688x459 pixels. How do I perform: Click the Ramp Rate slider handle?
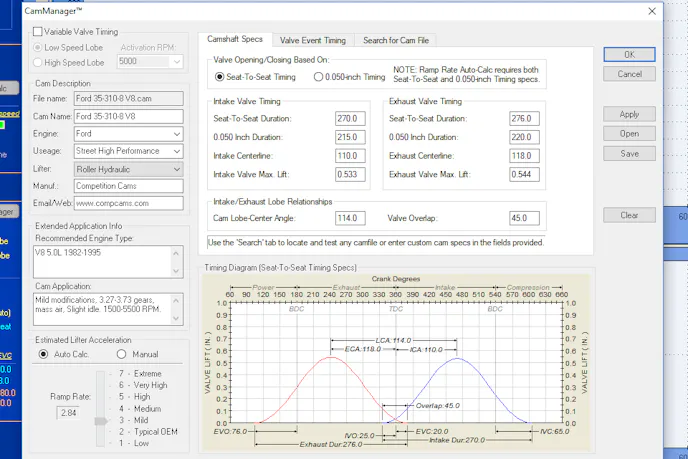100,420
